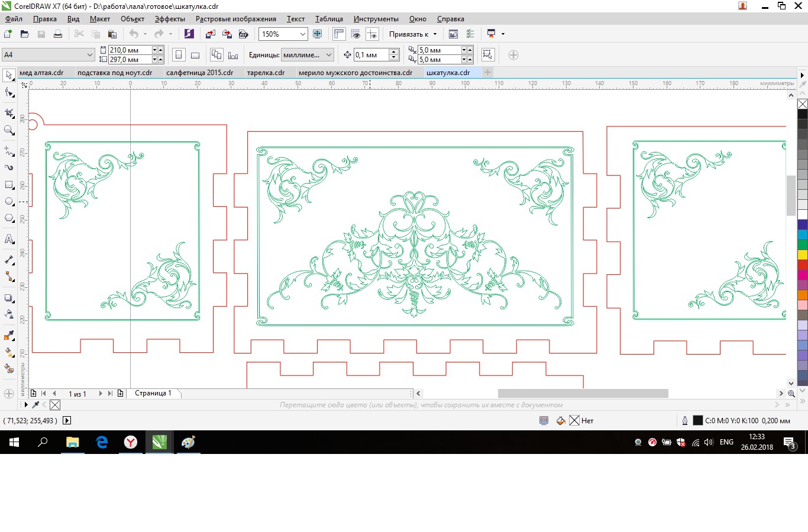This screenshot has width=808, height=532.
Task: Activate the Text tool
Action: (9, 239)
